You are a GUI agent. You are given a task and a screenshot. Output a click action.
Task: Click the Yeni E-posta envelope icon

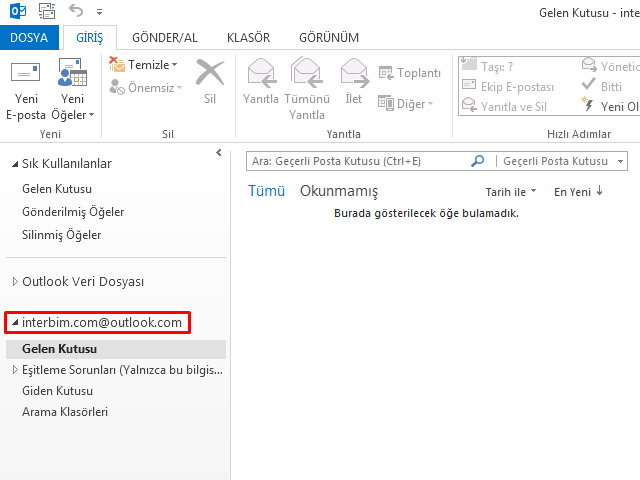coord(26,74)
